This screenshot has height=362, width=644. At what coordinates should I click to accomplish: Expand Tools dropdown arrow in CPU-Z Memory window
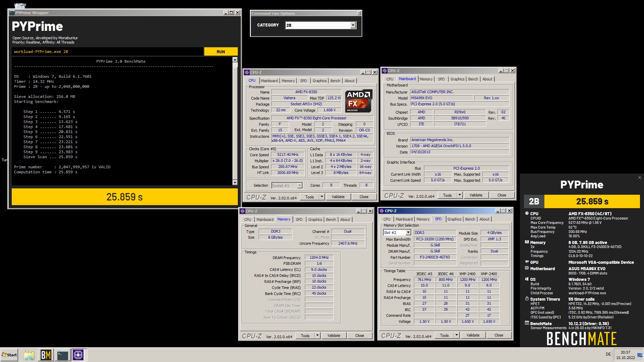click(x=317, y=336)
